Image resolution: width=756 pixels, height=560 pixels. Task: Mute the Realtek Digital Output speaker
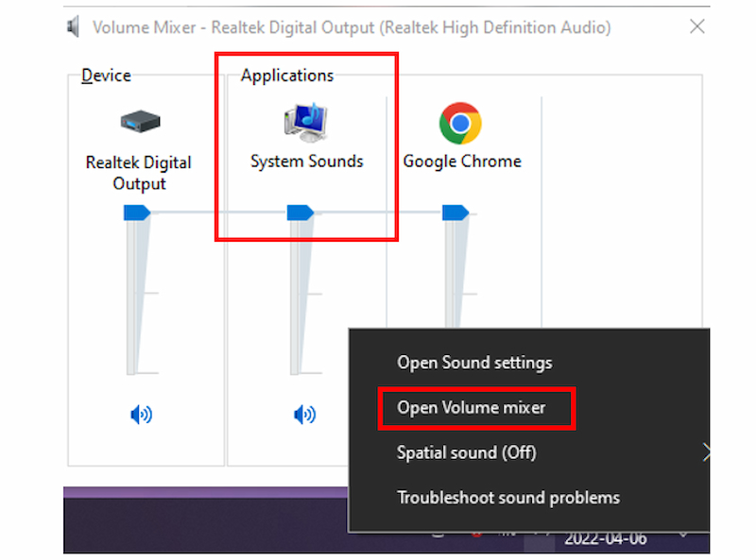pos(141,414)
